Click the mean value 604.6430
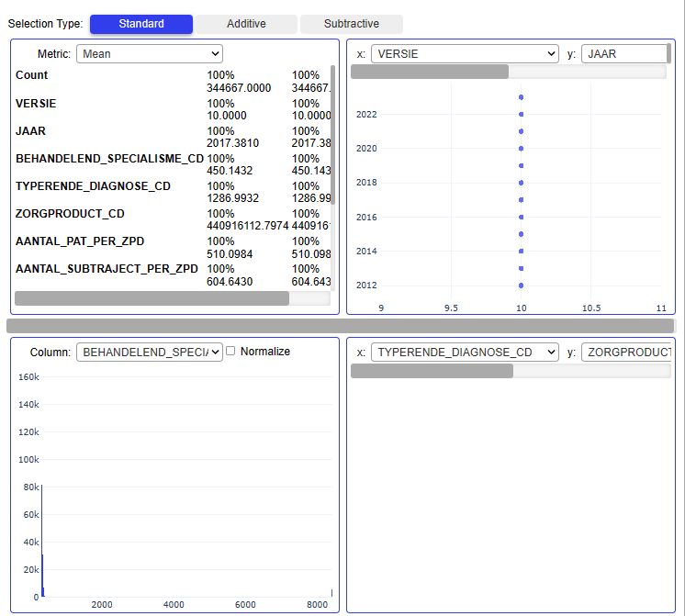Screen dimensions: 685x616 (230, 281)
